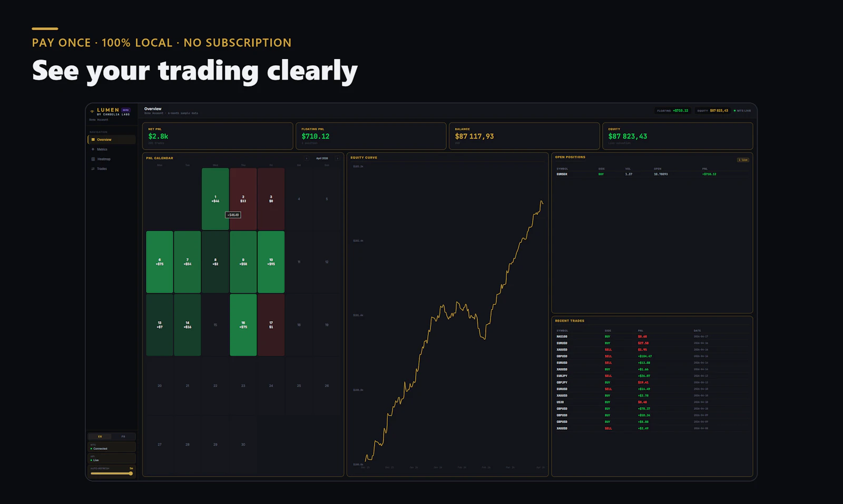Click the Date column header in Recent Trades
The width and height of the screenshot is (843, 504).
point(697,331)
